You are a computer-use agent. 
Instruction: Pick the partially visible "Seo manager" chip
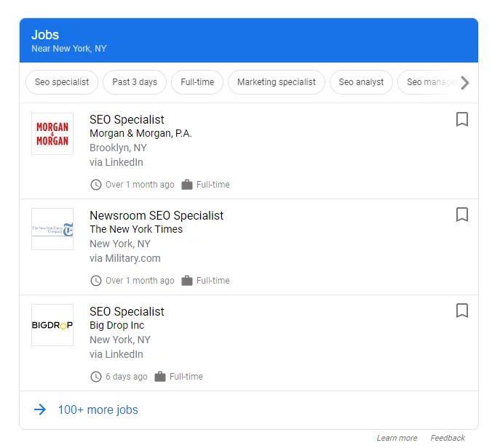(429, 82)
